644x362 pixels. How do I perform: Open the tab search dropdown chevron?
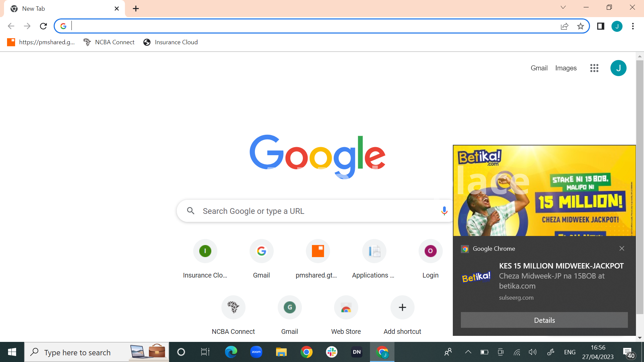point(563,7)
